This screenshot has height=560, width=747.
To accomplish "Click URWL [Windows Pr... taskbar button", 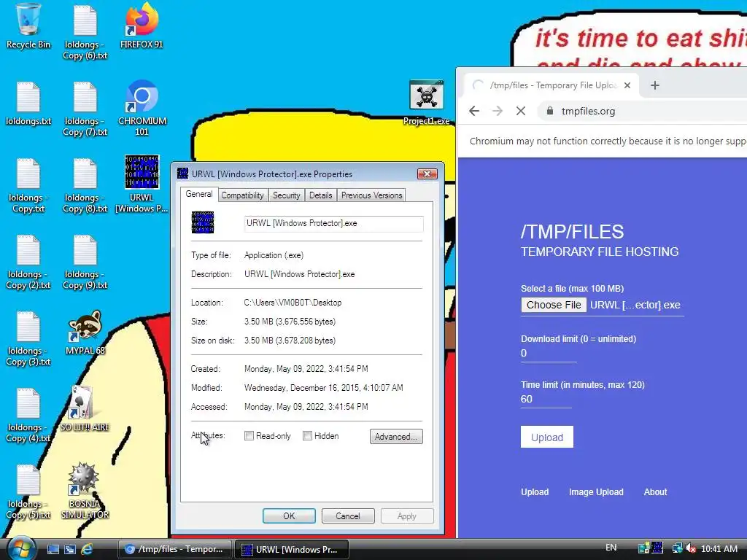I will coord(292,549).
